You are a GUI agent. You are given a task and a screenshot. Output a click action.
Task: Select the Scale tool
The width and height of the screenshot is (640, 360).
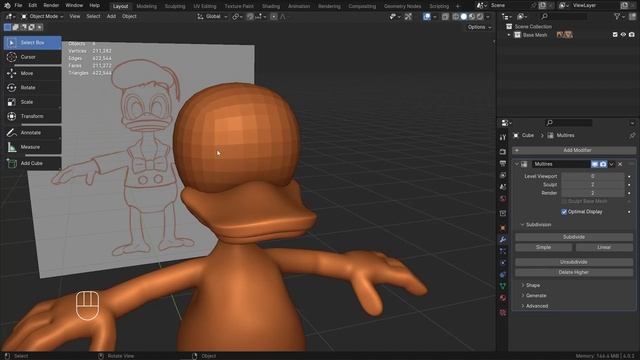33,102
